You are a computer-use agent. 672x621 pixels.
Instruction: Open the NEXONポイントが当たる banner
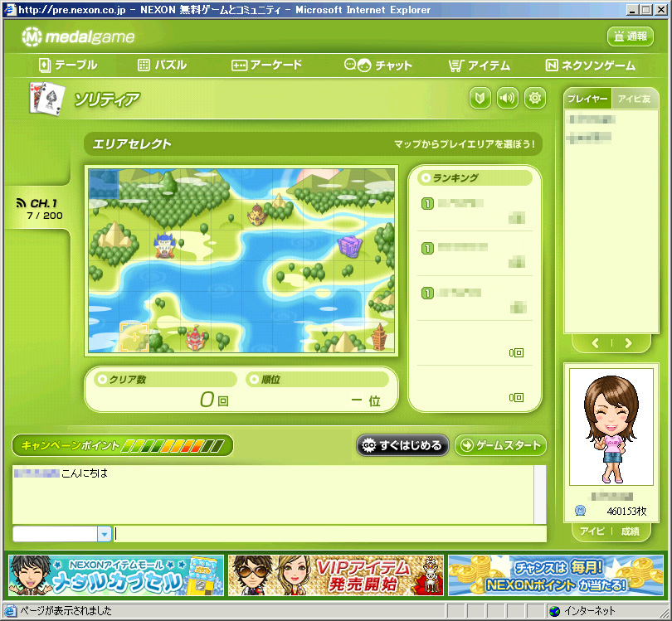click(x=556, y=575)
